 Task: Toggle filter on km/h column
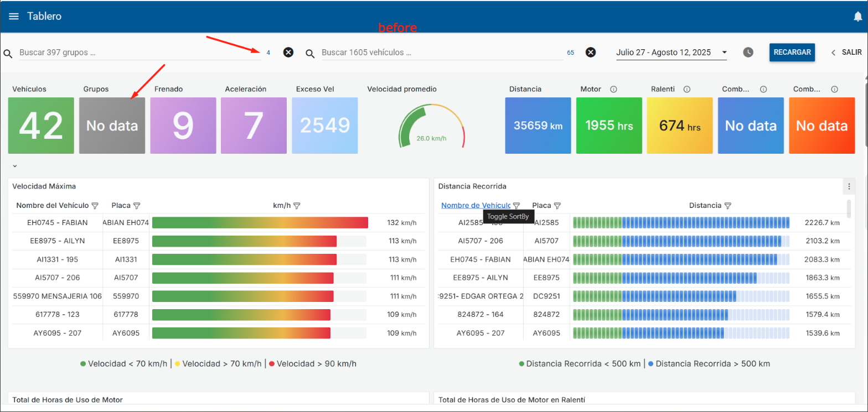point(297,206)
